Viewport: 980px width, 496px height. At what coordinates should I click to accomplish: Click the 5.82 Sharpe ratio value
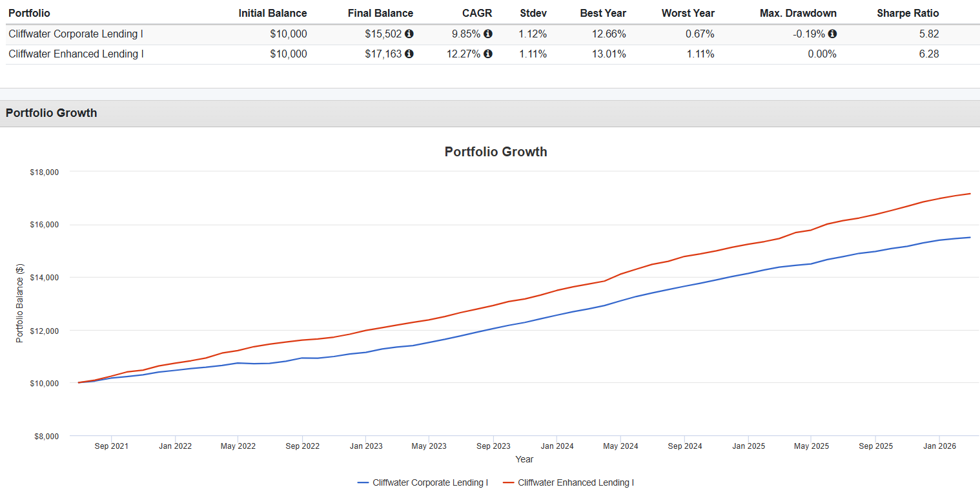coord(929,34)
